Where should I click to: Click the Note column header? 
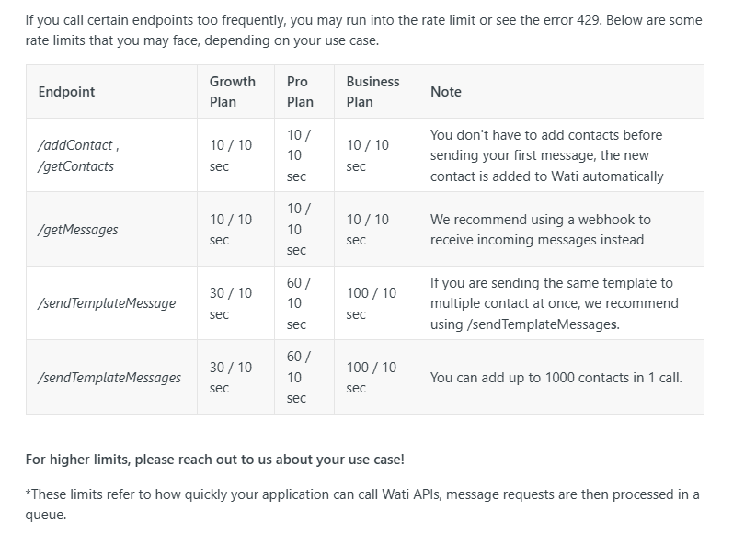pos(446,92)
